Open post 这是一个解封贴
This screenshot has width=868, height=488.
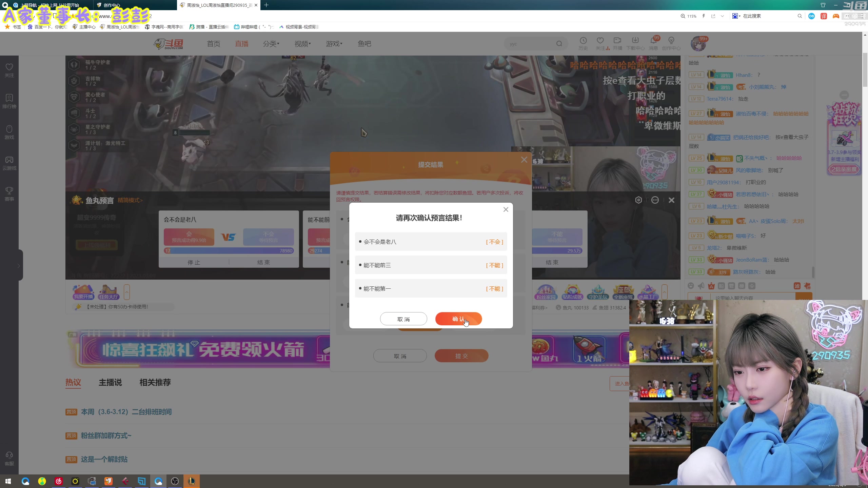[104, 459]
